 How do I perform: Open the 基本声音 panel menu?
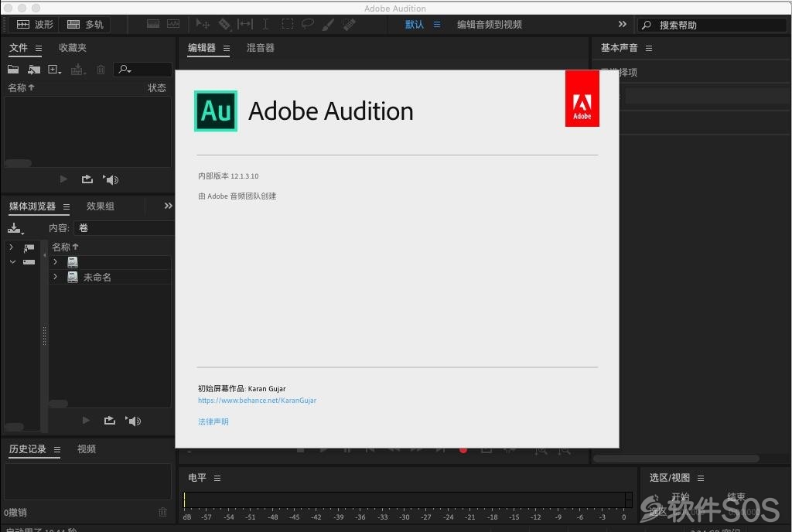point(649,48)
